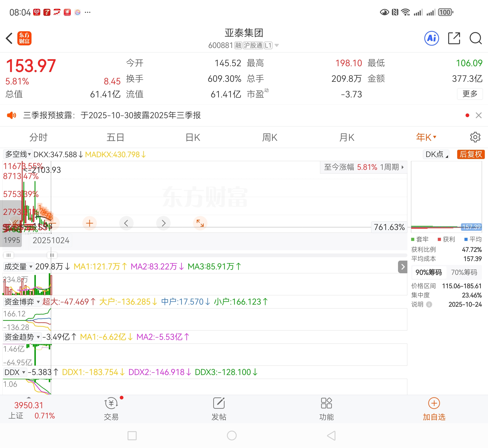Open the Ai assistant icon

pyautogui.click(x=432, y=38)
